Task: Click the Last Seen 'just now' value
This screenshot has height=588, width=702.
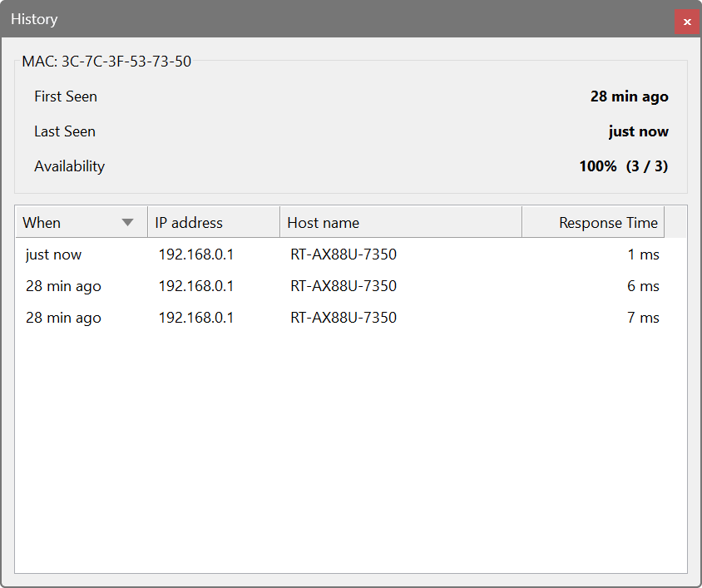Action: coord(639,131)
